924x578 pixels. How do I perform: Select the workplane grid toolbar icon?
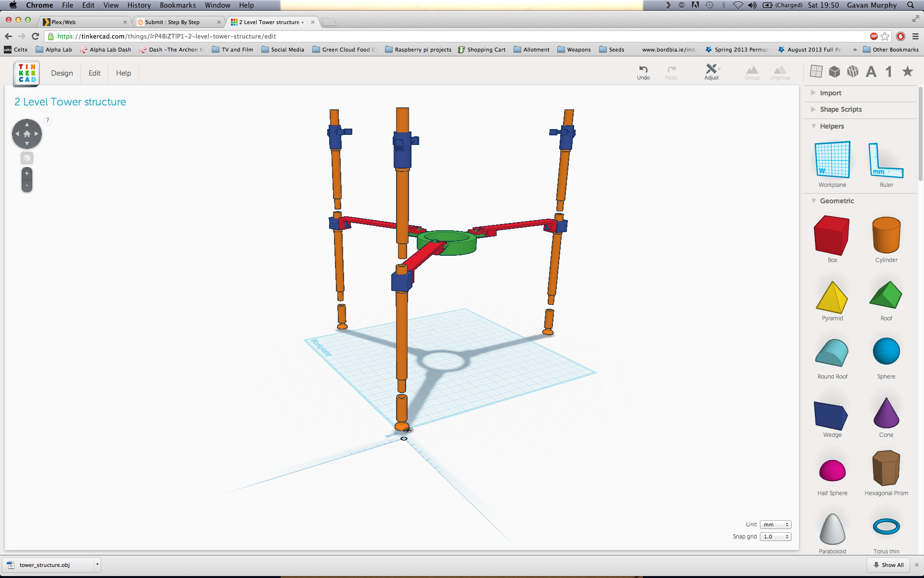[x=816, y=71]
